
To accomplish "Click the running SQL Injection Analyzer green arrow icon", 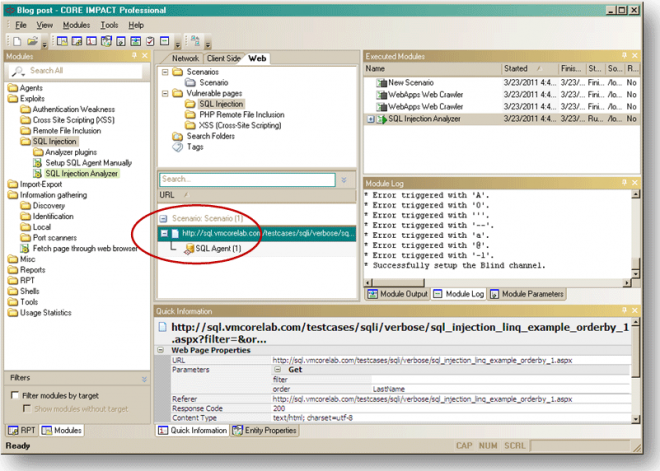I will point(382,119).
